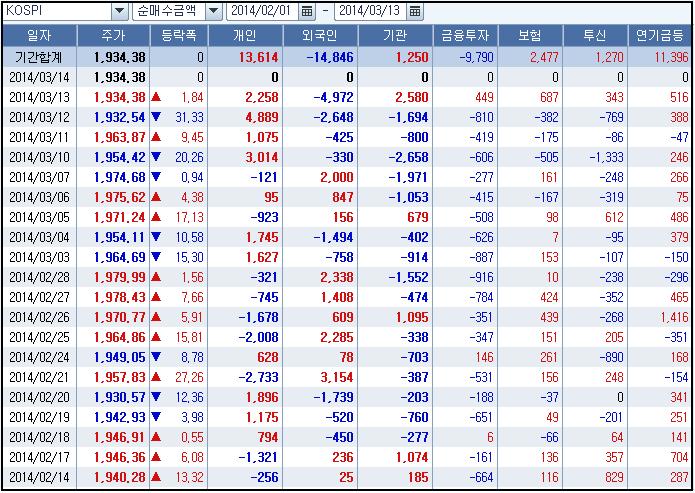Viewport: 695px width, 493px height.
Task: Click the index price 1,963.87
Action: (x=120, y=137)
